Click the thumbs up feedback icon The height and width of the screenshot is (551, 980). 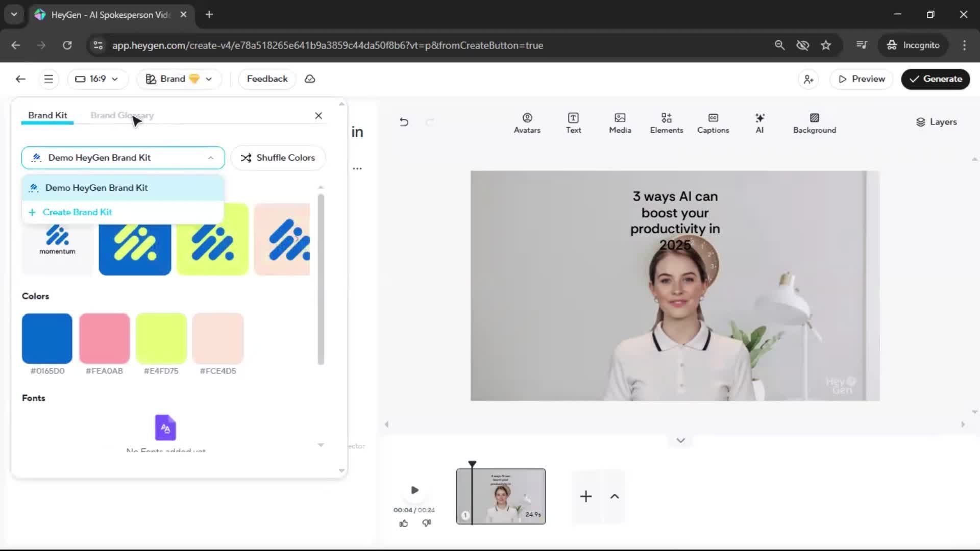click(403, 523)
